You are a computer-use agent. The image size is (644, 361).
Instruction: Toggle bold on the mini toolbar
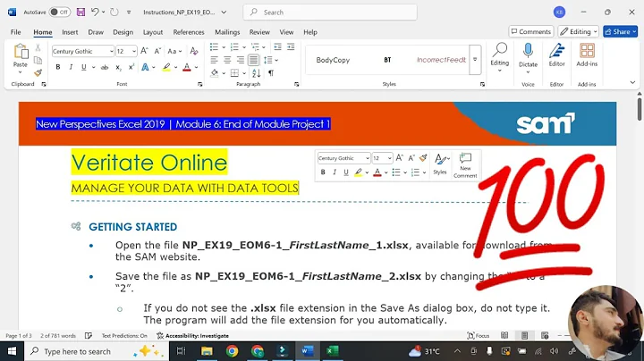coord(323,172)
